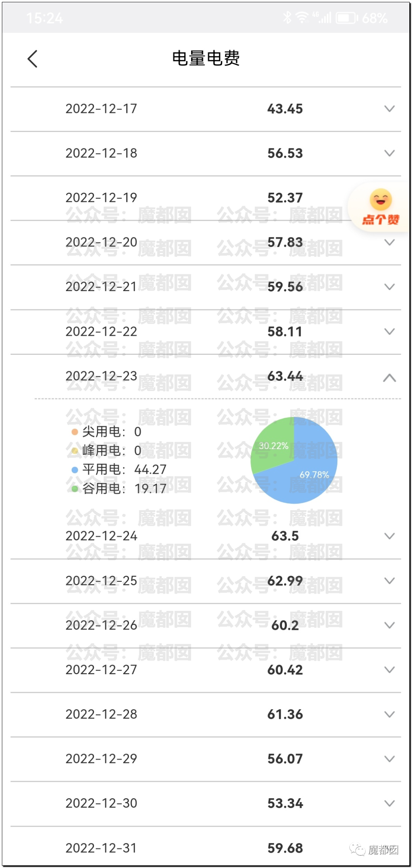Viewport: 412px width, 868px height.
Task: Show details for the 2022-12-28 chevron
Action: point(389,714)
